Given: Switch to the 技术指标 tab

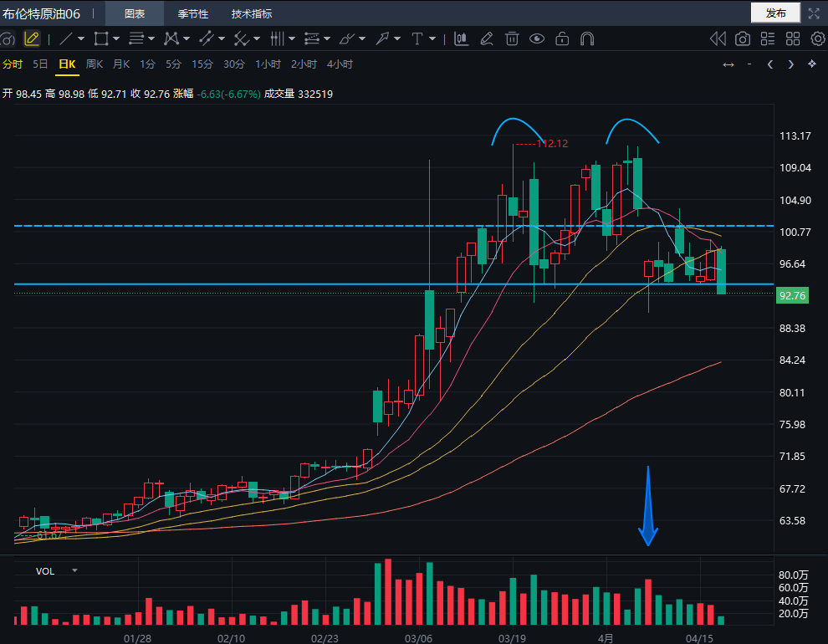Looking at the screenshot, I should click(x=252, y=13).
